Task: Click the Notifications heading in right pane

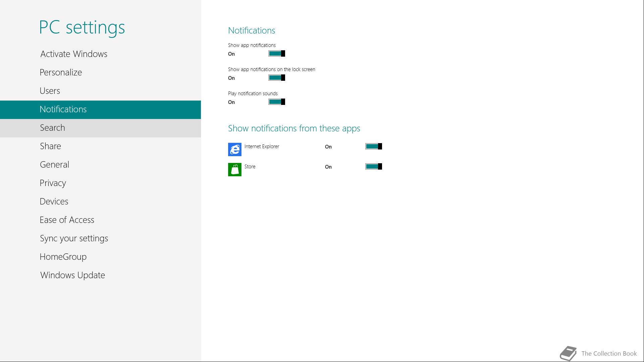Action: point(252,31)
